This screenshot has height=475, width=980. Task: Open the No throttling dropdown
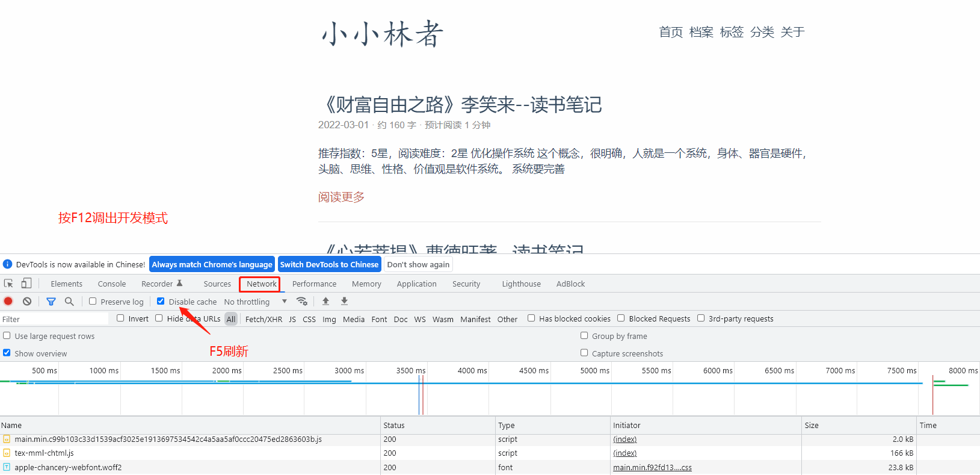pyautogui.click(x=256, y=302)
